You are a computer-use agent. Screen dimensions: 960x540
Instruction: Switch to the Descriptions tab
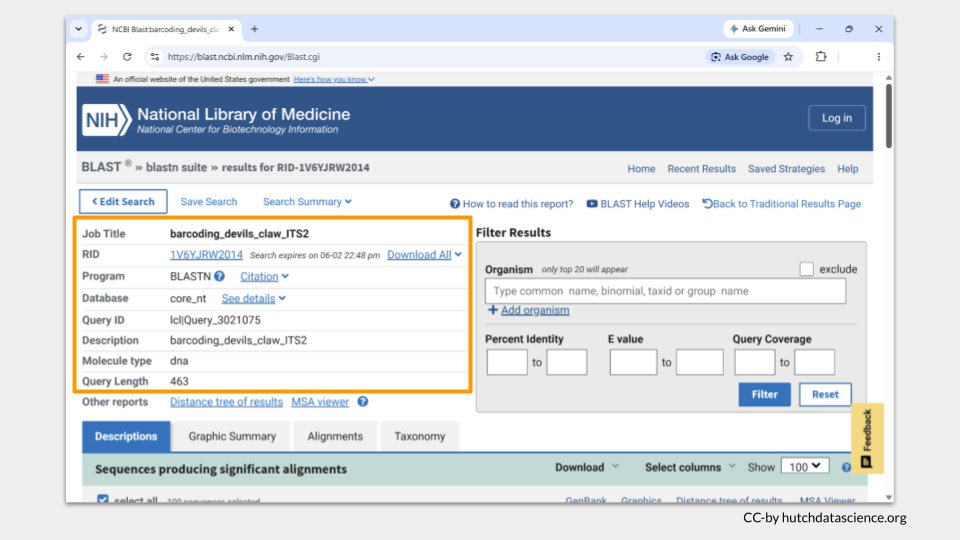[126, 437]
